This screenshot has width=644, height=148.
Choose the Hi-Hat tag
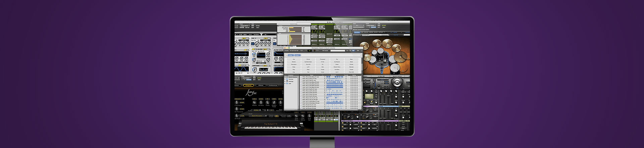click(x=323, y=62)
